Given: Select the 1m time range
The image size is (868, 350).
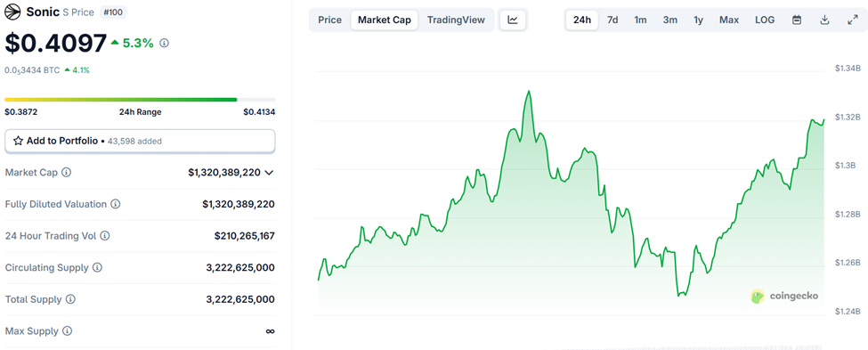Looking at the screenshot, I should click(640, 20).
